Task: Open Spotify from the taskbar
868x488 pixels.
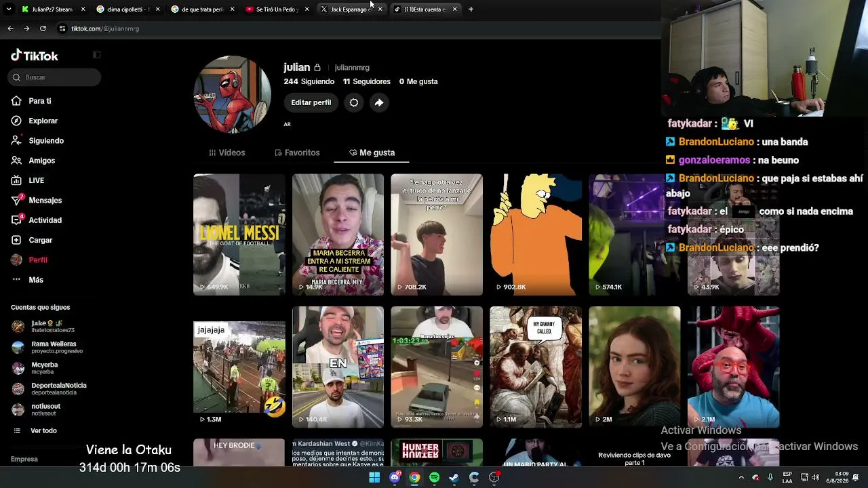Action: point(435,477)
